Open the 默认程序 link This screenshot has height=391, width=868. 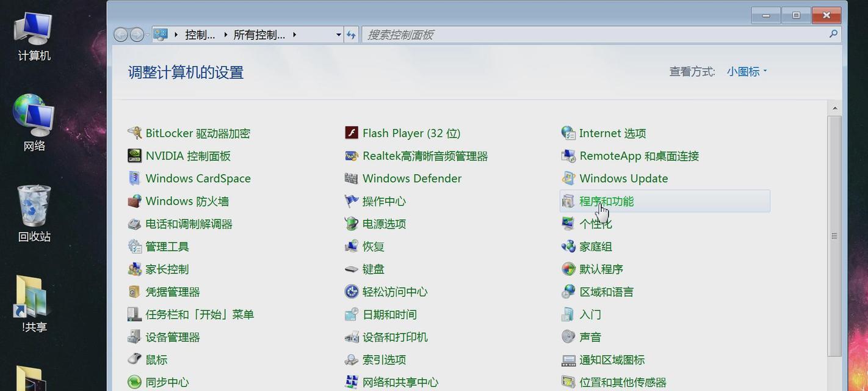click(x=601, y=269)
